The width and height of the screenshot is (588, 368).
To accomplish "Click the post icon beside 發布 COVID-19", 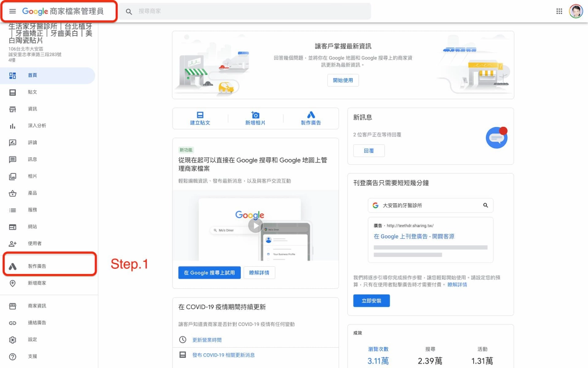I will [x=183, y=355].
